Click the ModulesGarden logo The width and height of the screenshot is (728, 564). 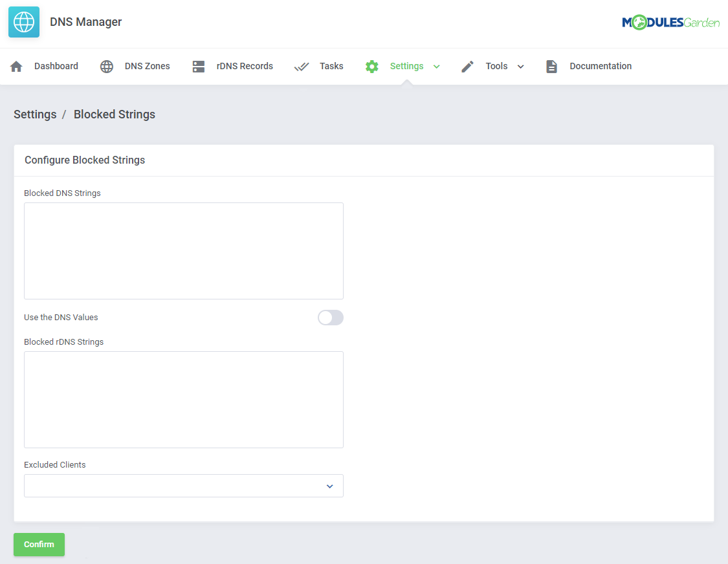tap(670, 22)
